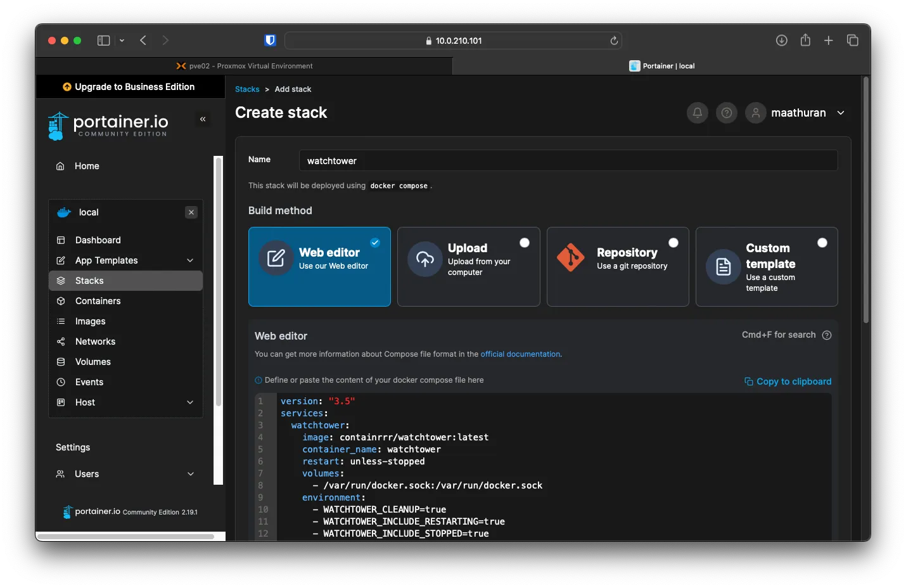Open Containers in the sidebar

pos(98,301)
